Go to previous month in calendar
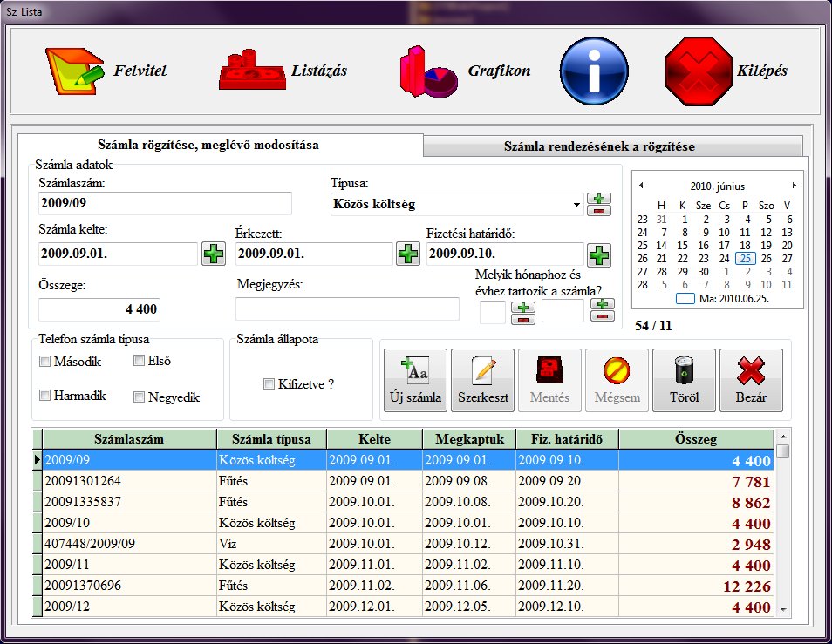The width and height of the screenshot is (832, 644). 642,186
